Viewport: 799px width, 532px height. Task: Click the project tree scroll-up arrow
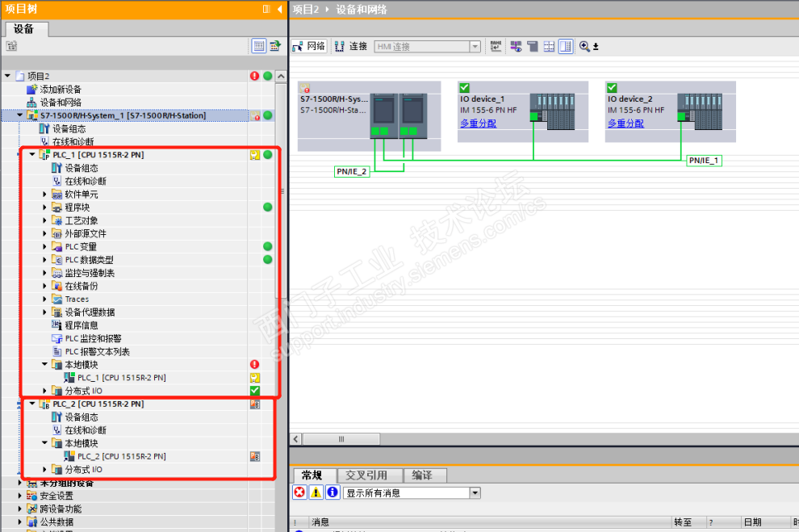coord(281,77)
